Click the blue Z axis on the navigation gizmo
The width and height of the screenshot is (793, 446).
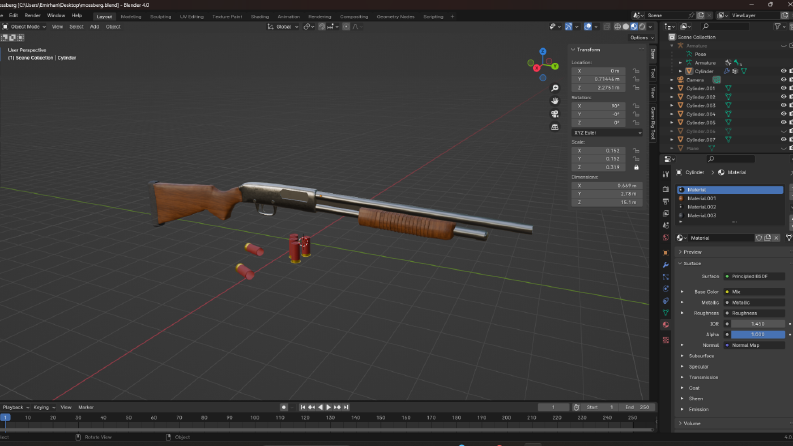click(x=543, y=52)
